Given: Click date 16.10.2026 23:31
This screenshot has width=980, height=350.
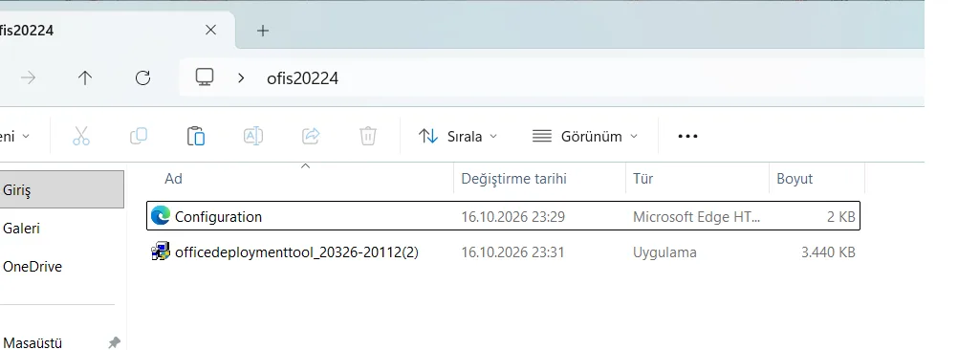Looking at the screenshot, I should coord(512,252).
